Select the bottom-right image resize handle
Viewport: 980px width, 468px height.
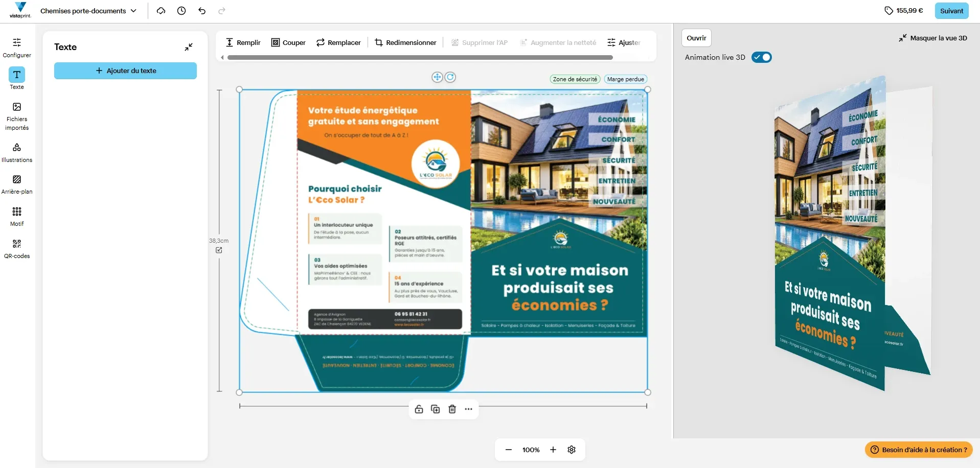[648, 392]
